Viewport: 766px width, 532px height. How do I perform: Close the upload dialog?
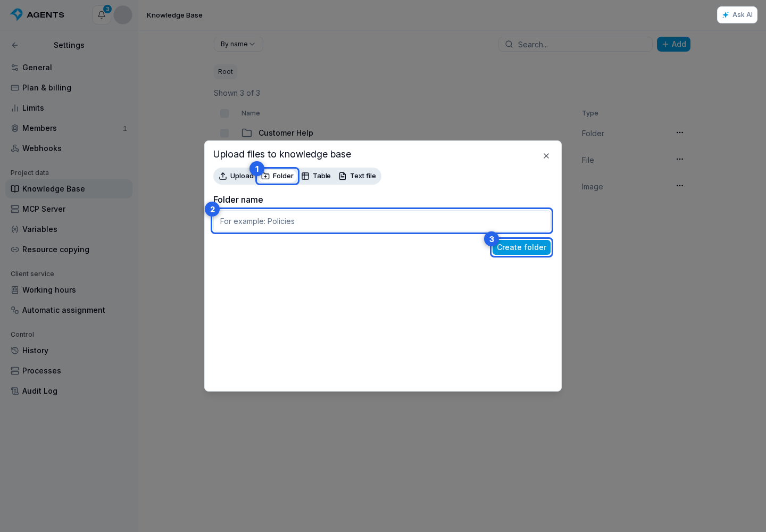point(546,156)
